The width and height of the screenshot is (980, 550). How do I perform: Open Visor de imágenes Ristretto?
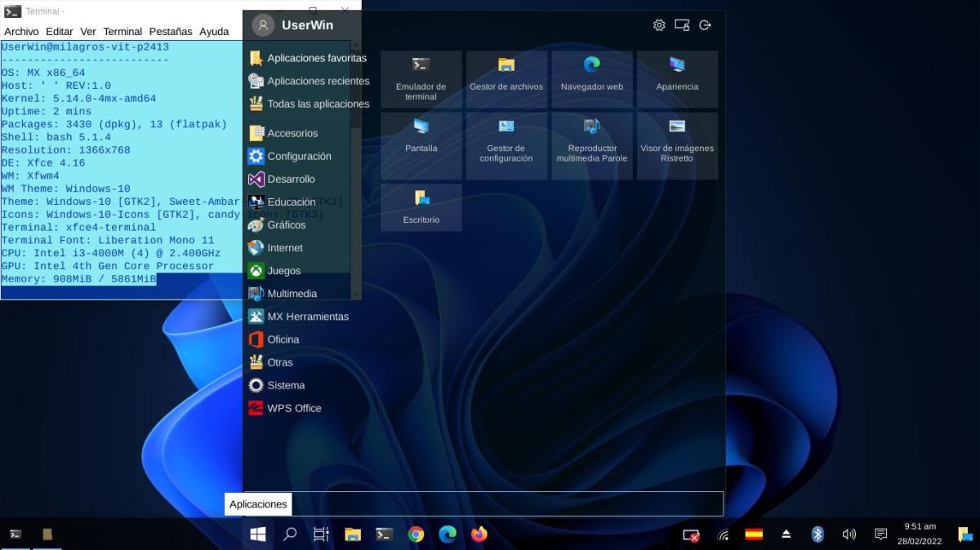[x=677, y=145]
